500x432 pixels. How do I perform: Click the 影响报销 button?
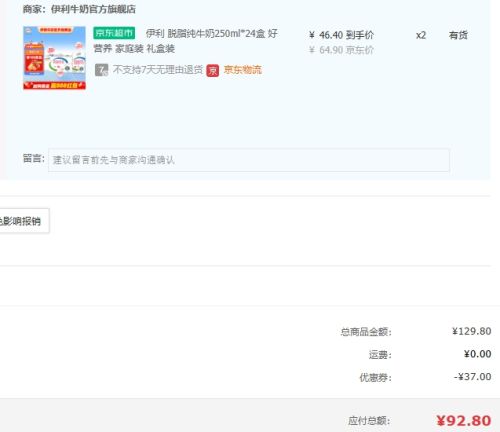[x=24, y=221]
